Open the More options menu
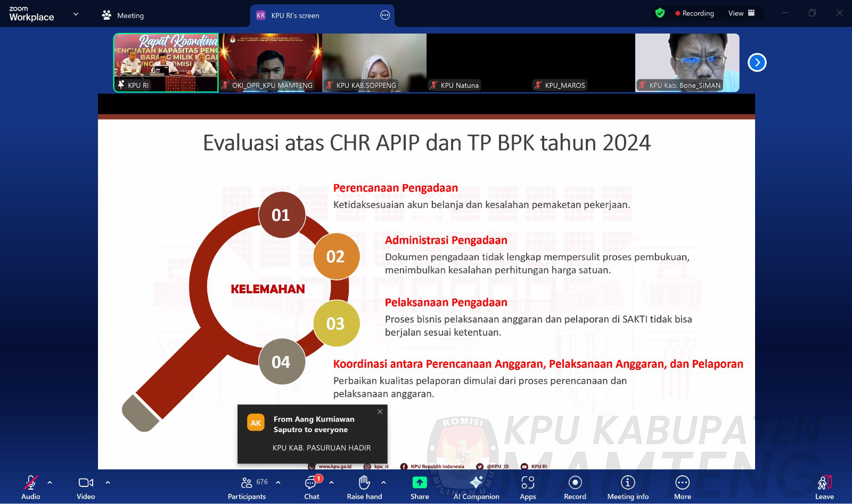This screenshot has height=504, width=852. [682, 488]
